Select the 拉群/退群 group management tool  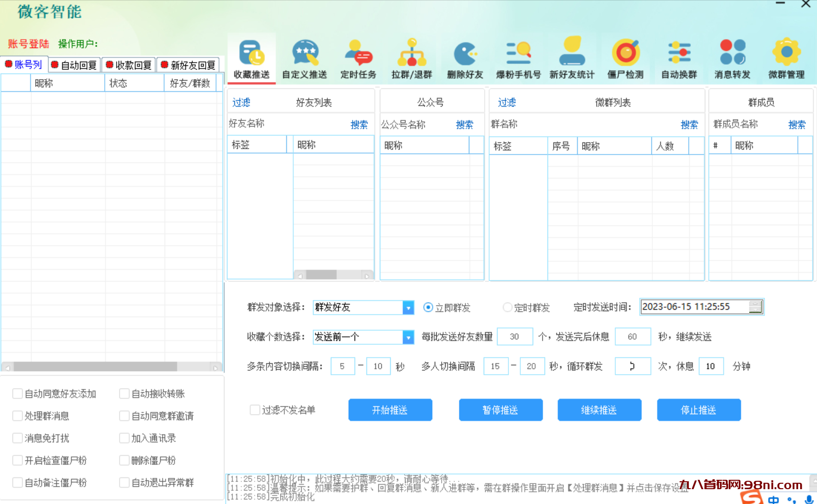pyautogui.click(x=411, y=58)
